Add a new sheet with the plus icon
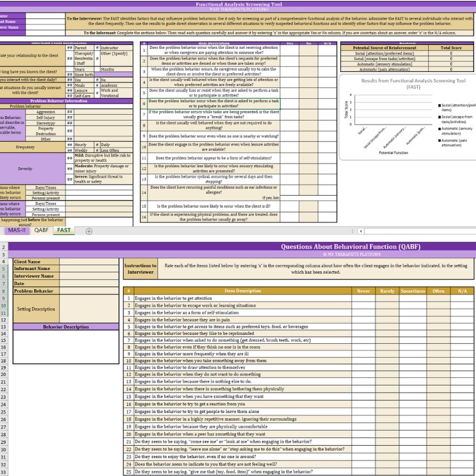The image size is (476, 476). click(89, 231)
